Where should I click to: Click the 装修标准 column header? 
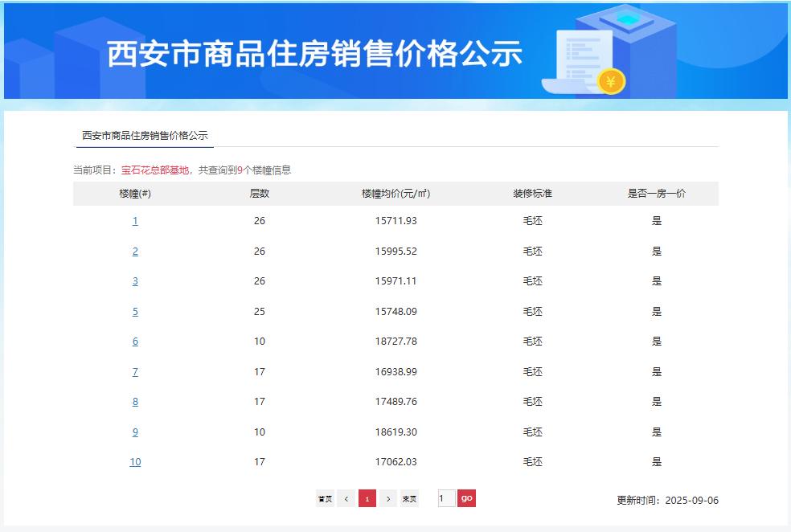[532, 194]
